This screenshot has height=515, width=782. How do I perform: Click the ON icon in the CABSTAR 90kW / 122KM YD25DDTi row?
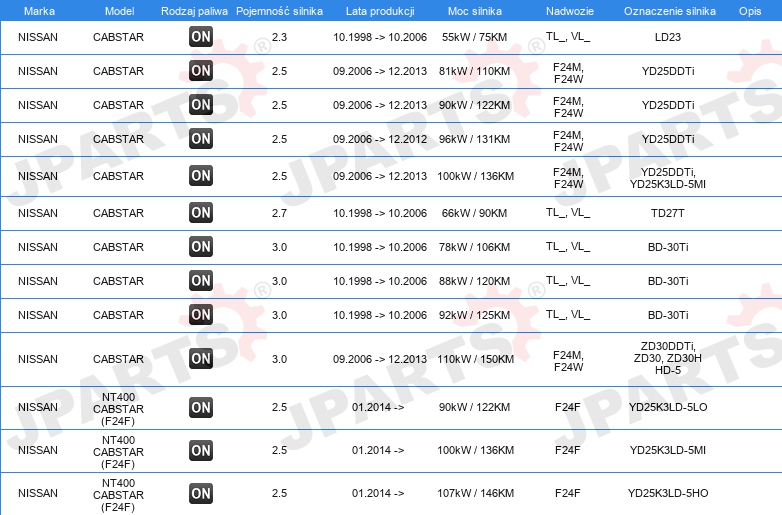pyautogui.click(x=201, y=104)
